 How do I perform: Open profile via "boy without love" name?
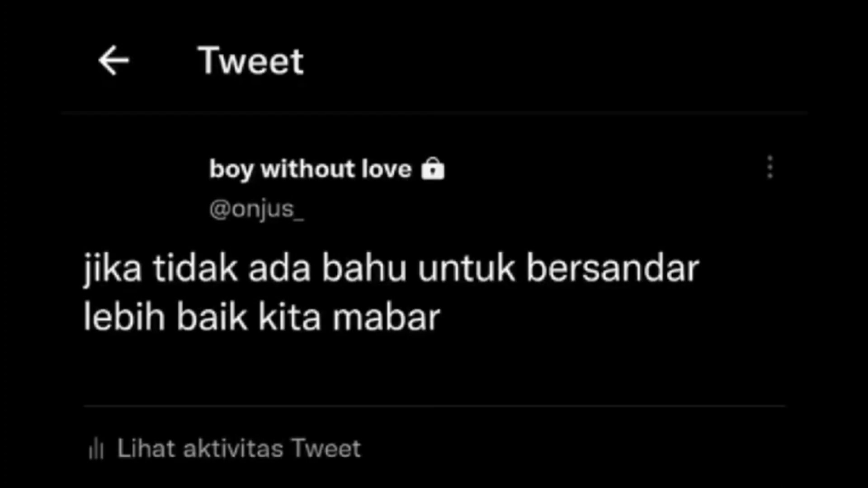311,169
